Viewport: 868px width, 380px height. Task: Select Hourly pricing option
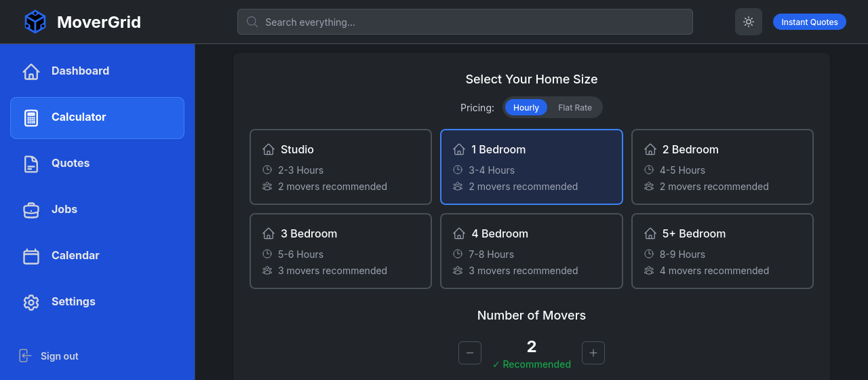(x=526, y=107)
